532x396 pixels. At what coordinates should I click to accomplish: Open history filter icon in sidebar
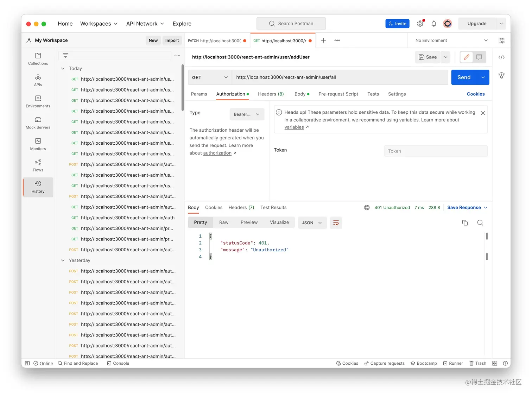(x=65, y=56)
